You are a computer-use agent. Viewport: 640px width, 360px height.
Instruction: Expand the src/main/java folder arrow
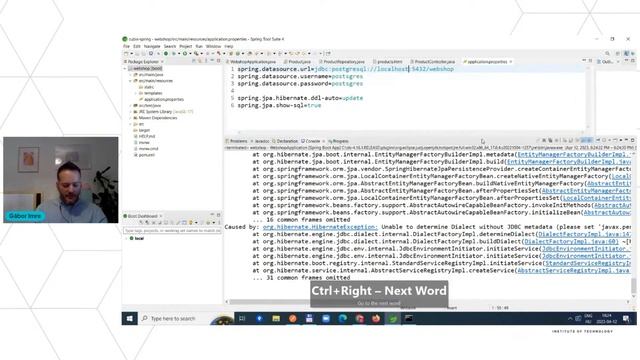point(131,75)
